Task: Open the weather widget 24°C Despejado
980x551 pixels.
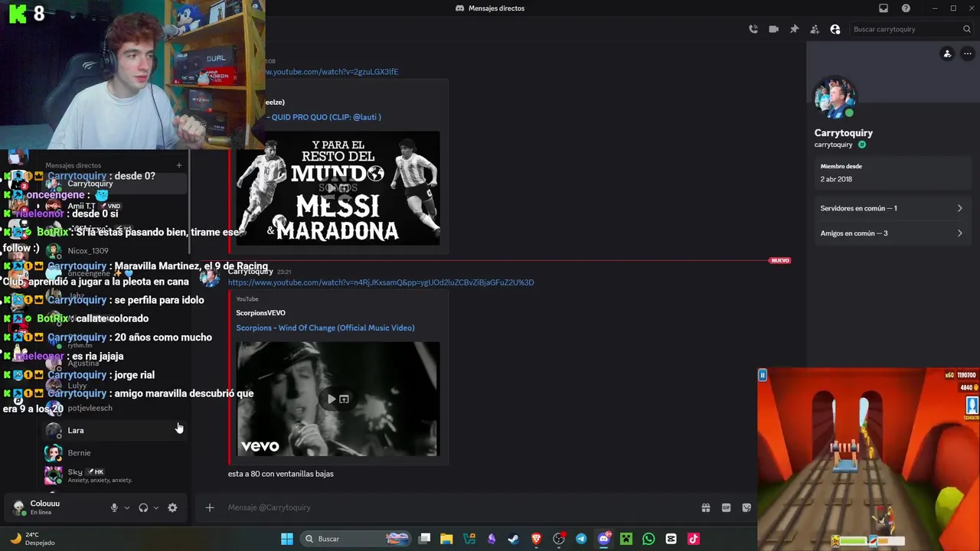Action: [x=32, y=539]
